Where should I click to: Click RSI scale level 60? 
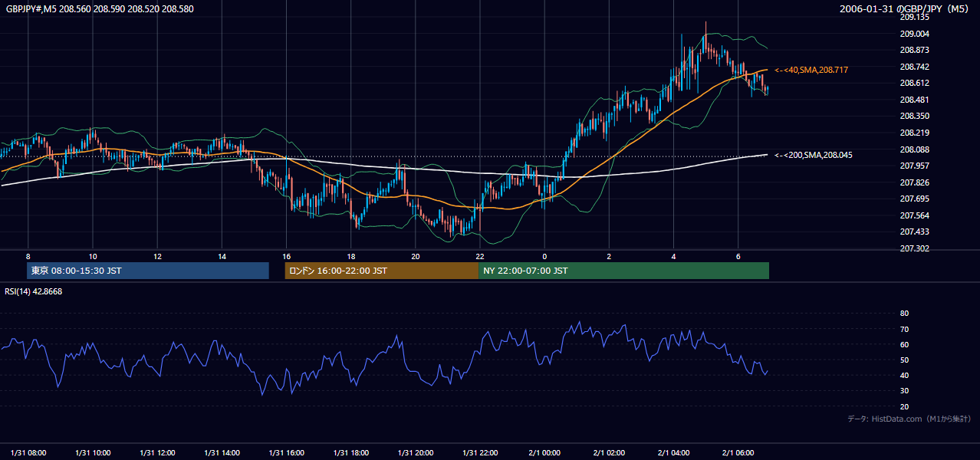(x=904, y=344)
